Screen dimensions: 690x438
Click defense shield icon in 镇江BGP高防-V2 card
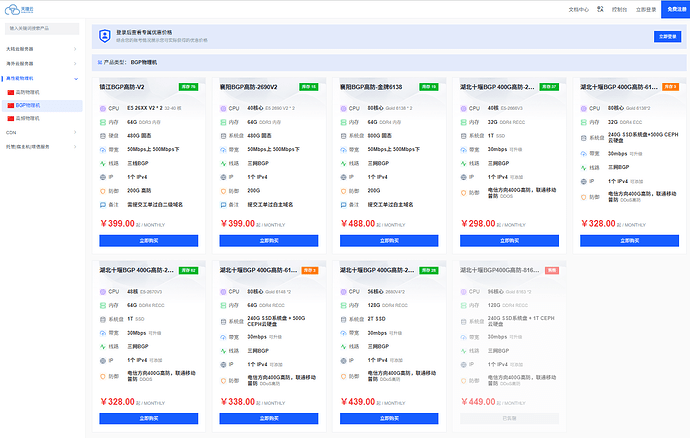(x=103, y=191)
